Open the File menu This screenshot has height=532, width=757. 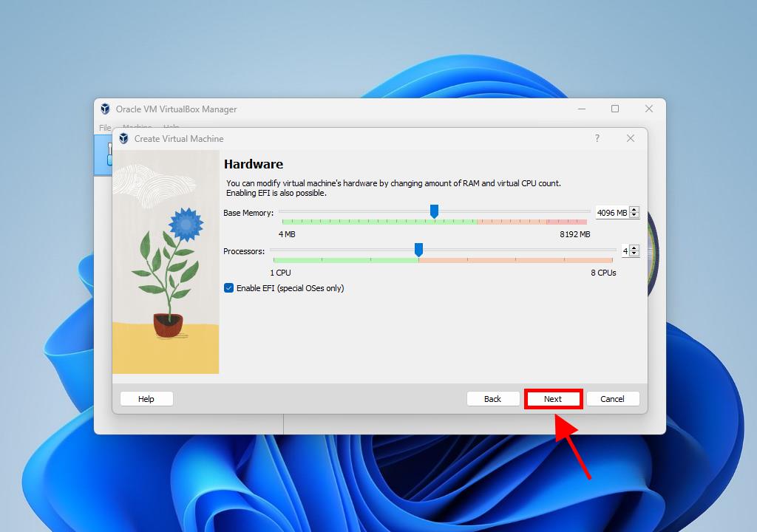(105, 128)
